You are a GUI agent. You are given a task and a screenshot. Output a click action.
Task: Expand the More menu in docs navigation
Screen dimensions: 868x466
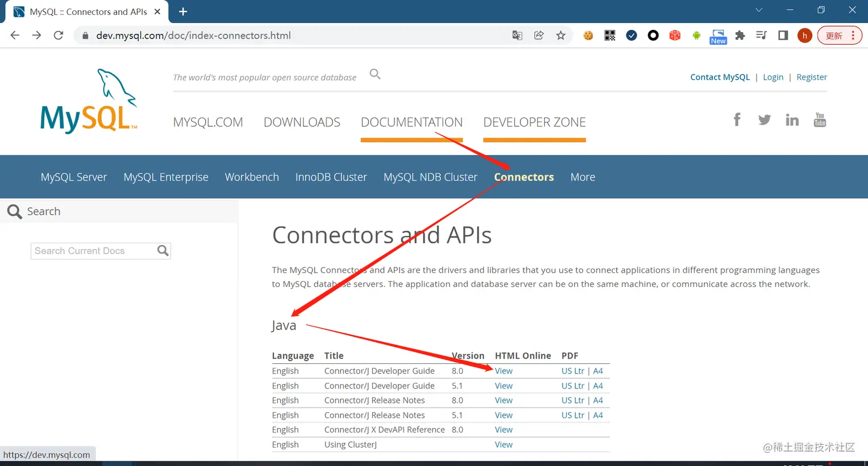[583, 177]
